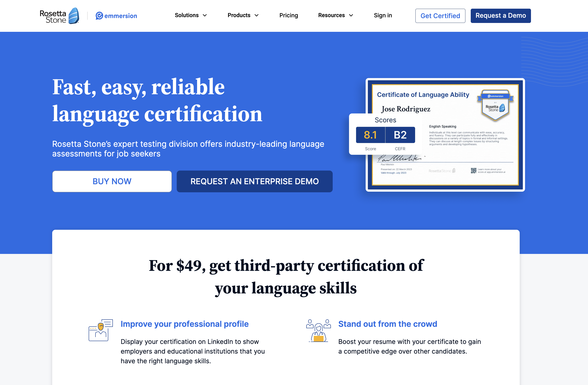Select Sign in from the navigation
The width and height of the screenshot is (588, 385).
383,15
